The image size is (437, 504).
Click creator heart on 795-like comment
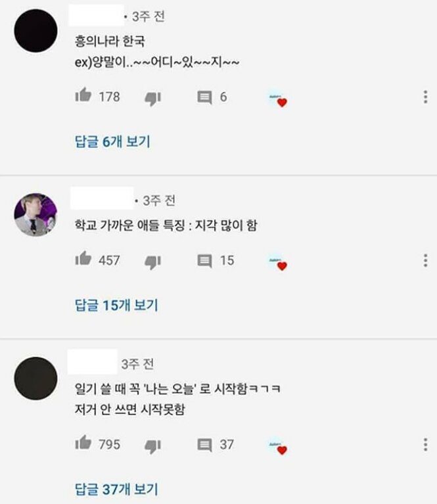click(x=278, y=446)
